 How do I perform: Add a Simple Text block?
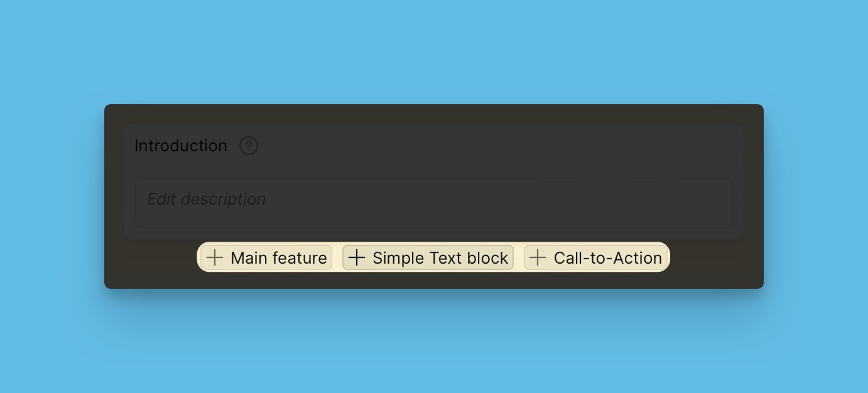pyautogui.click(x=428, y=257)
